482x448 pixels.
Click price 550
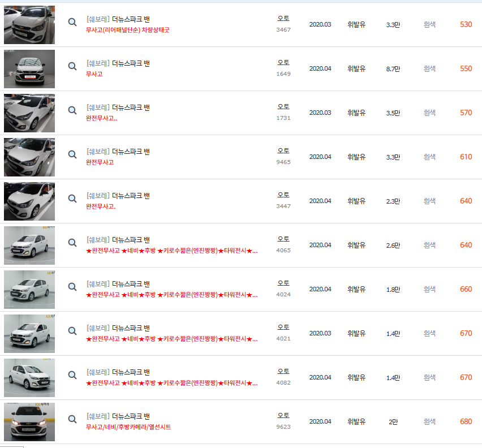[466, 68]
